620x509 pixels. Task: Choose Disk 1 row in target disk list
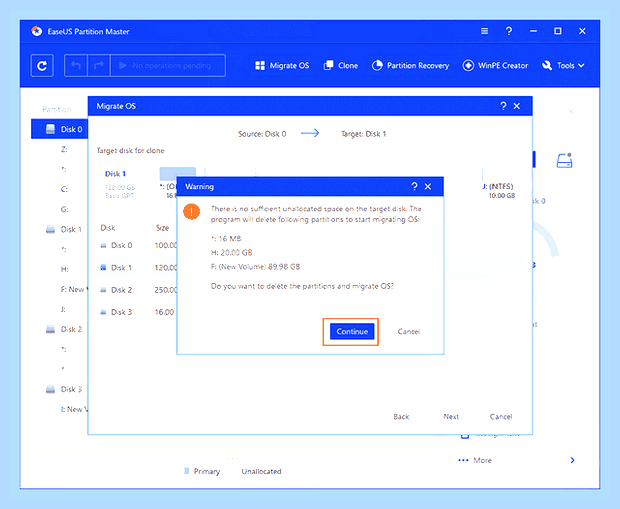(x=137, y=268)
